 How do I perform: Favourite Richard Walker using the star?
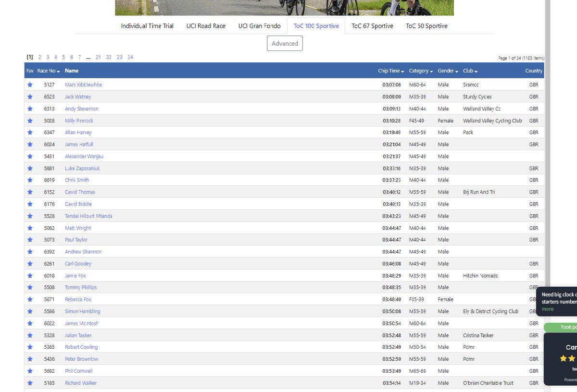[x=30, y=383]
